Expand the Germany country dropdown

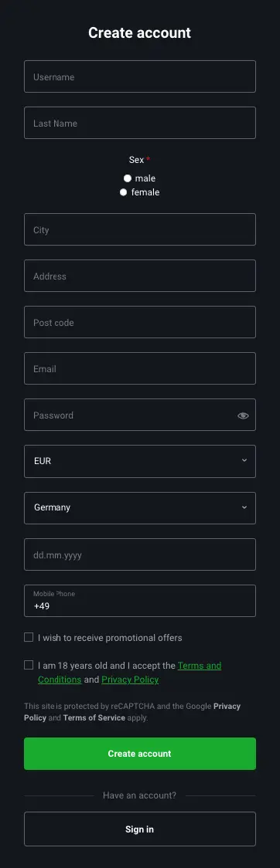(140, 507)
